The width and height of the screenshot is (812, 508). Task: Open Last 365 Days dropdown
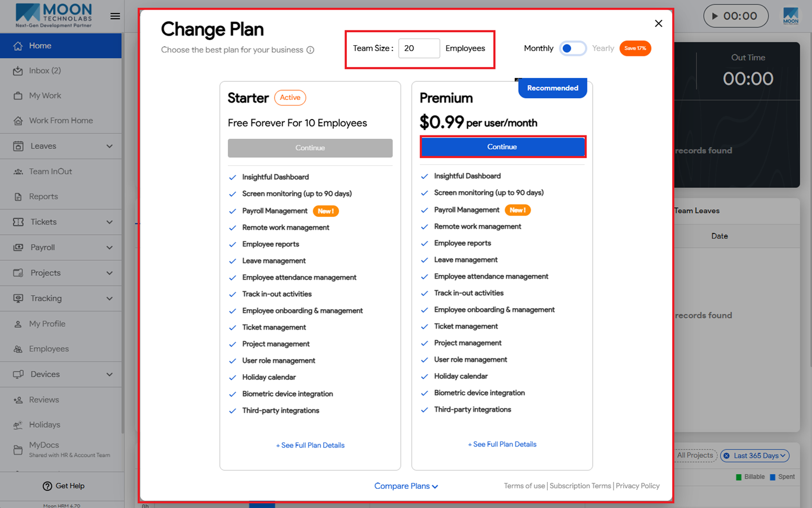tap(755, 456)
